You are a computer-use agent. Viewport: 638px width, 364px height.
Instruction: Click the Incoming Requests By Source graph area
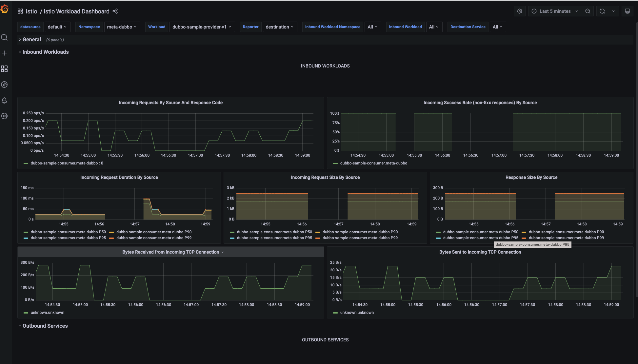pos(179,132)
